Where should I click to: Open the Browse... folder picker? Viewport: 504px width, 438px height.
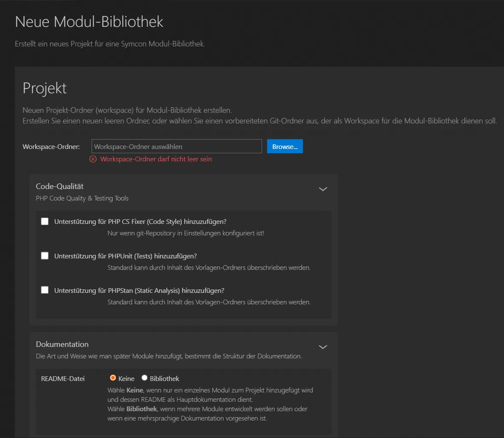tap(285, 146)
